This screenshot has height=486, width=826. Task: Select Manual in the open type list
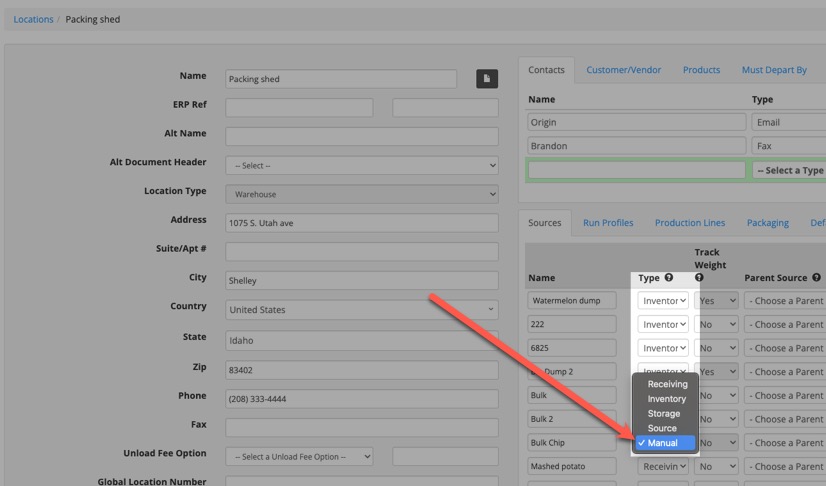[664, 443]
